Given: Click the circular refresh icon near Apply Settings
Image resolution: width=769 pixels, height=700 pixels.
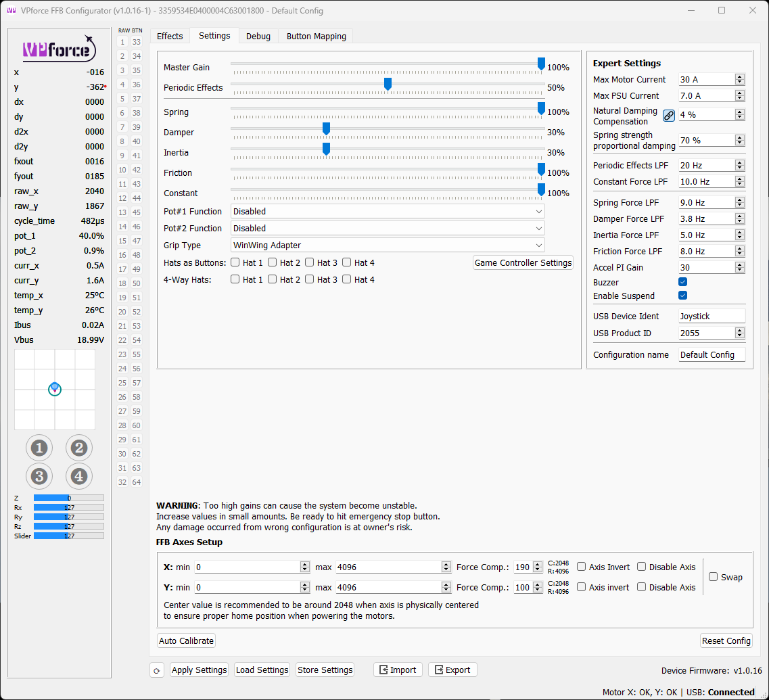Looking at the screenshot, I should tap(156, 670).
